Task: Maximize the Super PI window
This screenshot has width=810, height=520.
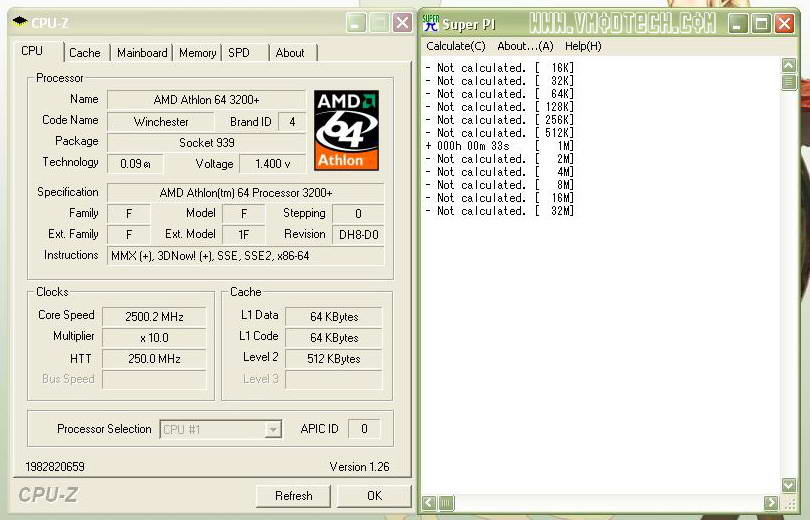Action: [761, 23]
